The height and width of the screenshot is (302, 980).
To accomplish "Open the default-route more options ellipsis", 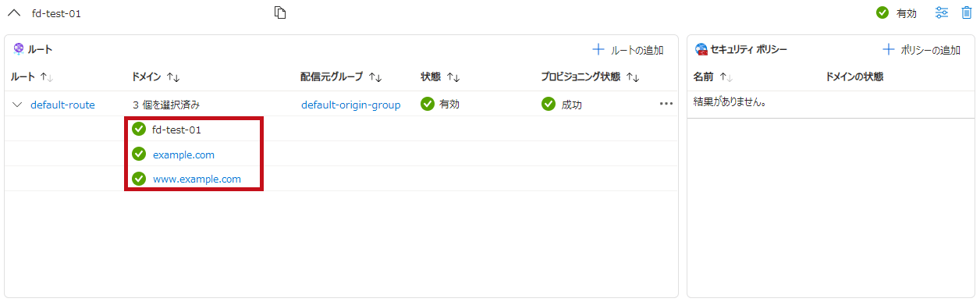I will 666,104.
